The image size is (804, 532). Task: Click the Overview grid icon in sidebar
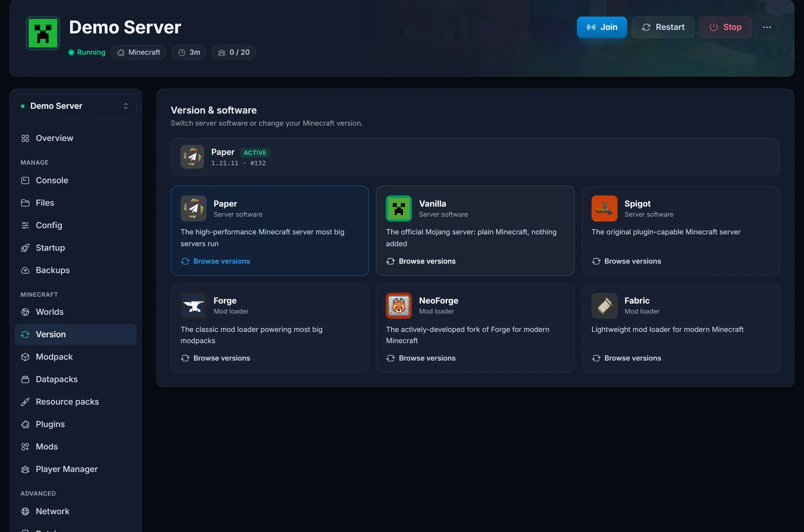(x=25, y=138)
